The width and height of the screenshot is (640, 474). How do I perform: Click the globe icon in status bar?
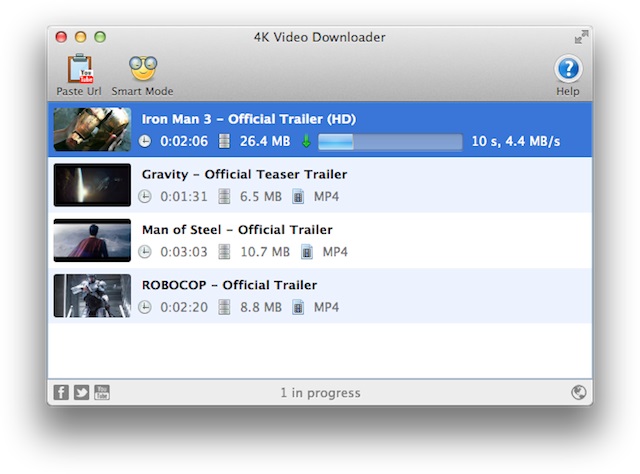[x=578, y=392]
